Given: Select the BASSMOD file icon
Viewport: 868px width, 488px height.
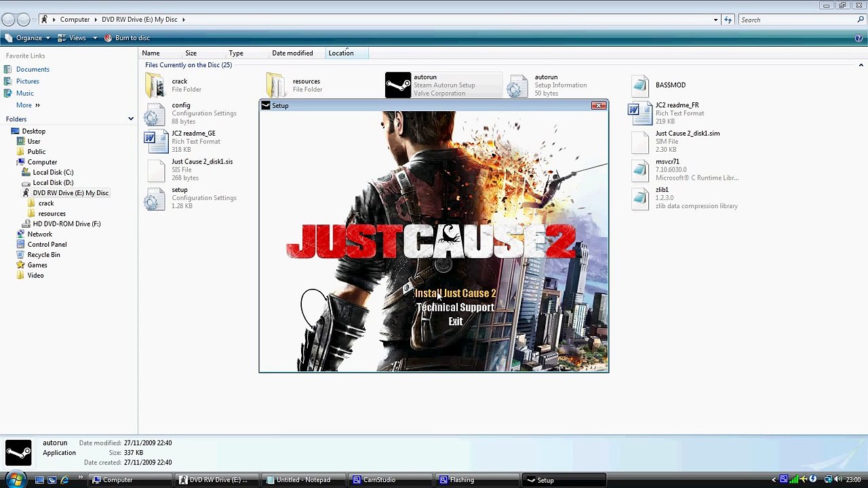Looking at the screenshot, I should 640,85.
